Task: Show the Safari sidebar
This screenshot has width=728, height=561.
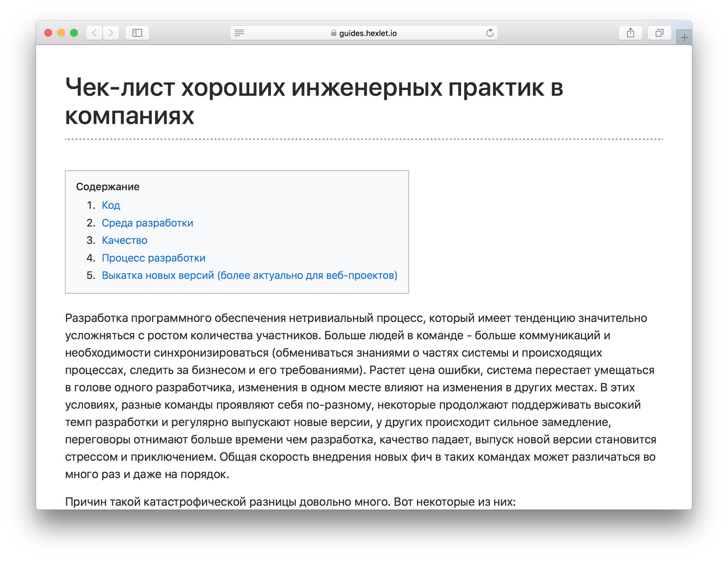Action: 137,33
